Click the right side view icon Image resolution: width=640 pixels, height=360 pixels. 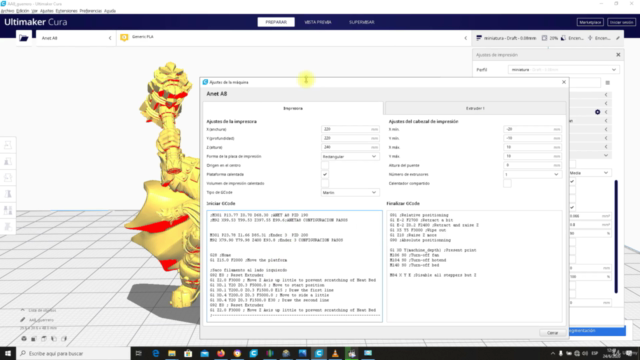click(x=64, y=339)
